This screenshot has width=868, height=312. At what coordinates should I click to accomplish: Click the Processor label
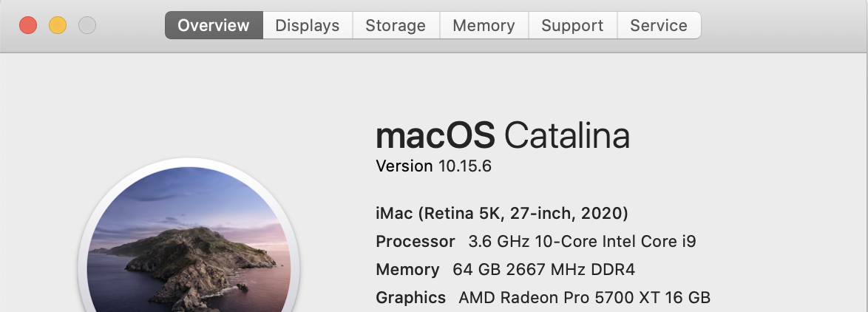pos(416,242)
